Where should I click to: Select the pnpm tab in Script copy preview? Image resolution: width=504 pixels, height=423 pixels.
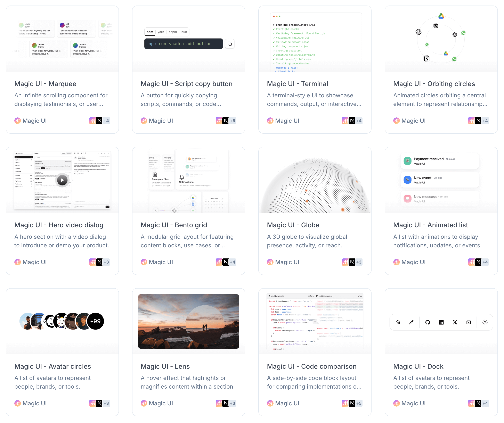coord(173,32)
